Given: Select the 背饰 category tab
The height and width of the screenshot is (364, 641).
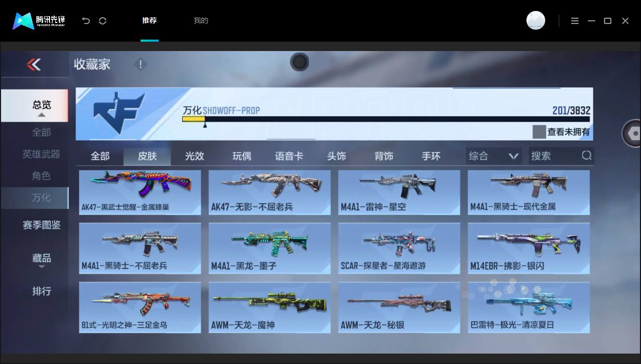Looking at the screenshot, I should pos(384,156).
